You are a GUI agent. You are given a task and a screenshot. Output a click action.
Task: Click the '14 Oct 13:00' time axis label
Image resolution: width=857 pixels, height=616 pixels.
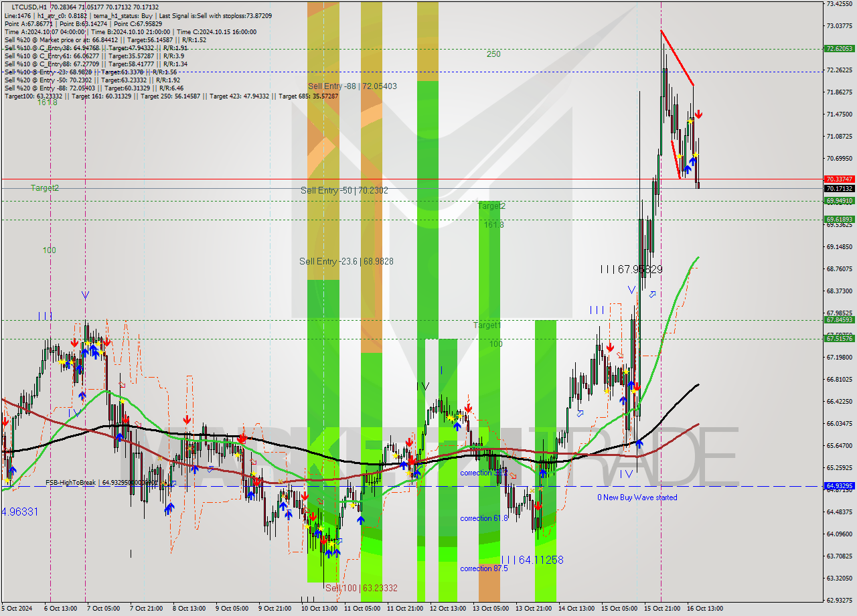click(576, 609)
